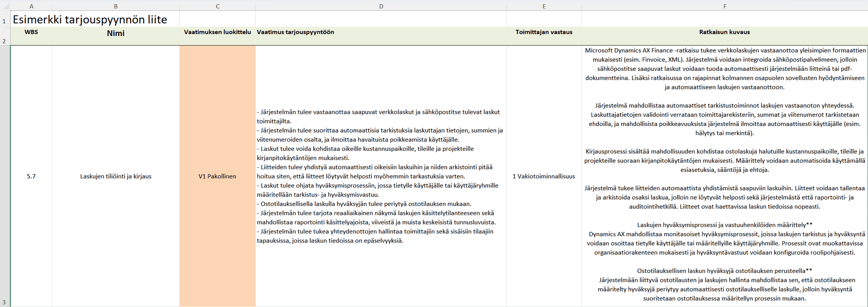
Task: Click the Select All corner triangle
Action: 5,6
